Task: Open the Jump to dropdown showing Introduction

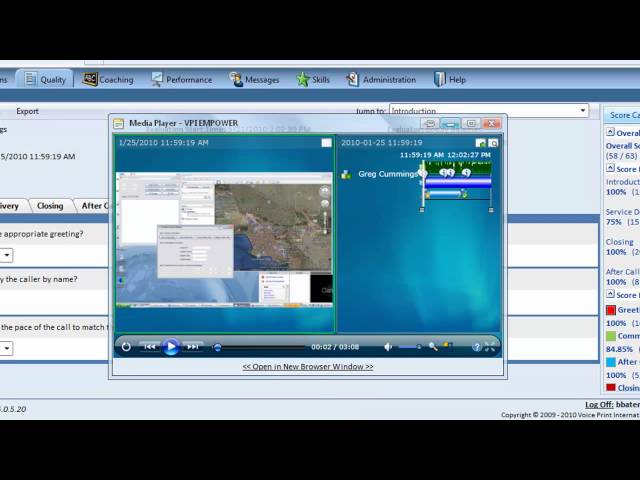Action: click(489, 111)
